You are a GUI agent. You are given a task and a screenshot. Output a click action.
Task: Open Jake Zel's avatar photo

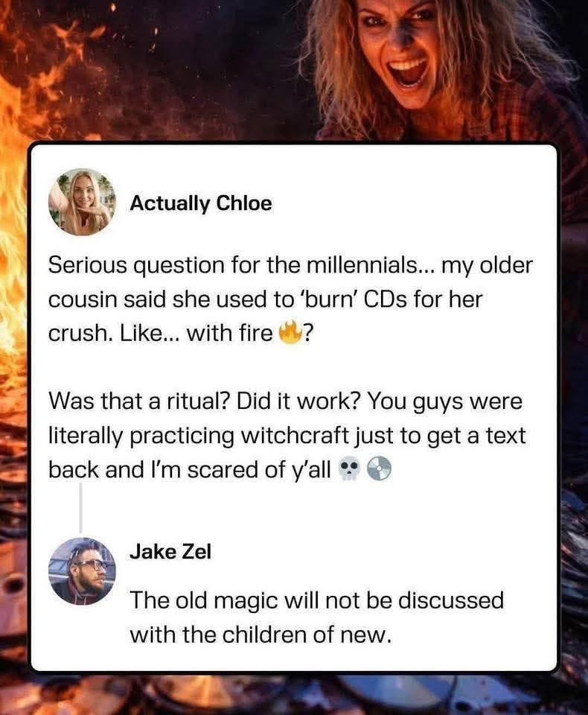[x=82, y=571]
